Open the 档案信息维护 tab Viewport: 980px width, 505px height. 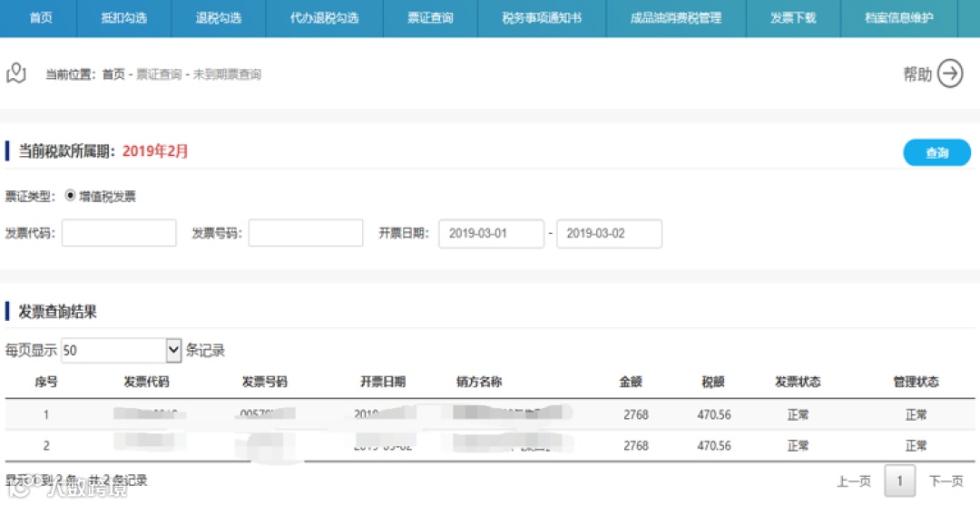click(x=898, y=18)
